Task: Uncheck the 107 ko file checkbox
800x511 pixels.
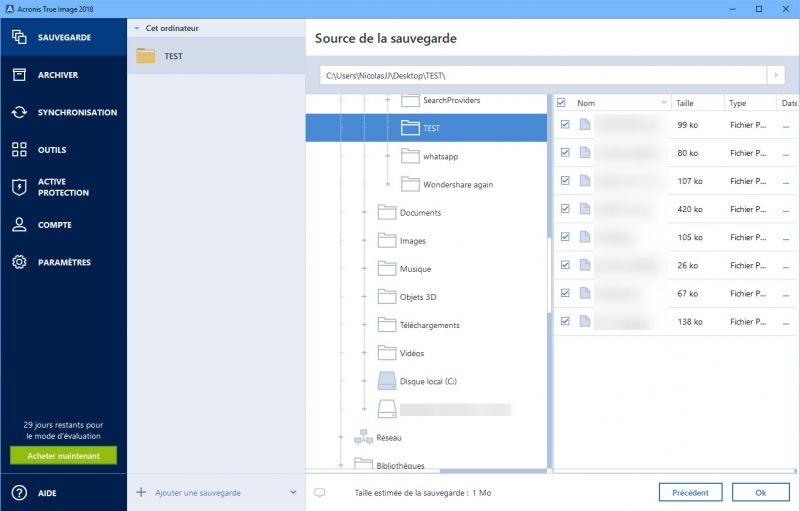Action: 565,180
